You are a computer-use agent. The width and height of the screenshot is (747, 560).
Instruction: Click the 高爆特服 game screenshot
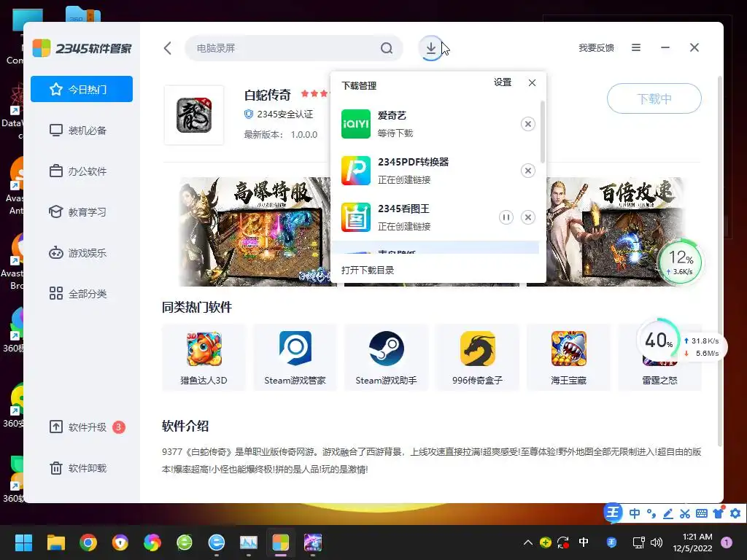click(255, 231)
